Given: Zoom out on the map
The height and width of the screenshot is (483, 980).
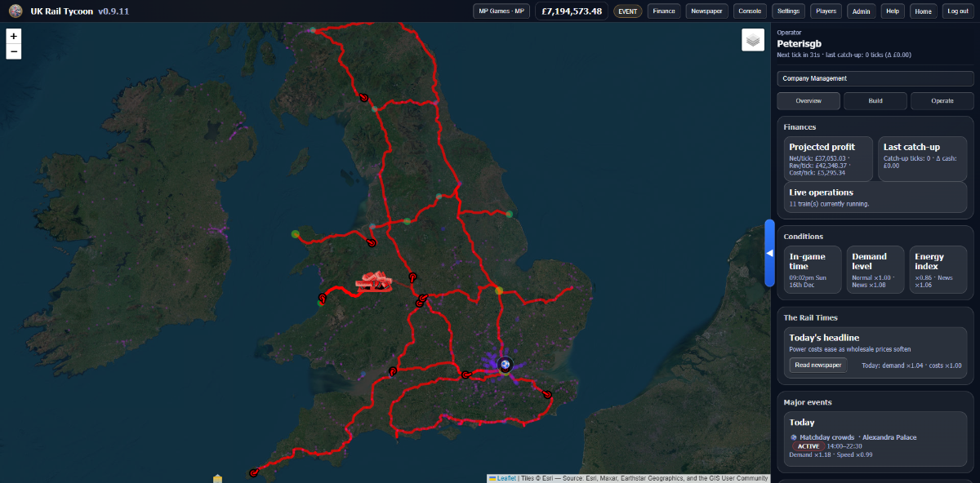Looking at the screenshot, I should 13,51.
